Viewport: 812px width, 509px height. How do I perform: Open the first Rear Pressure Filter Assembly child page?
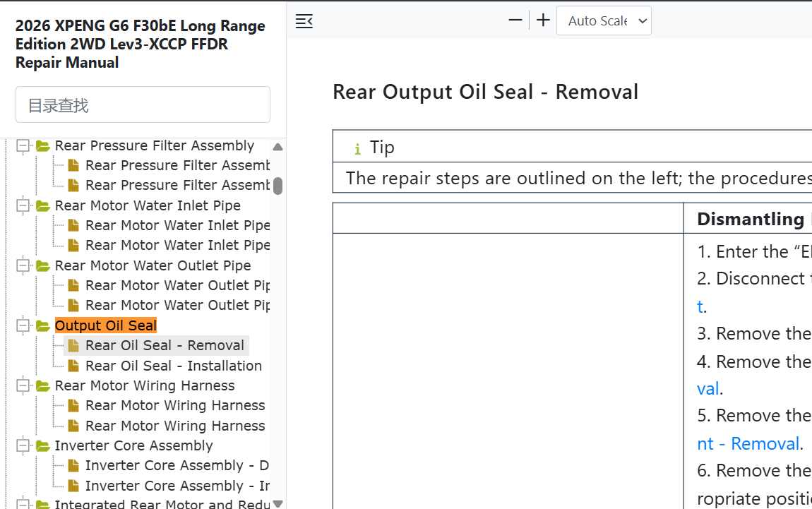click(x=178, y=165)
